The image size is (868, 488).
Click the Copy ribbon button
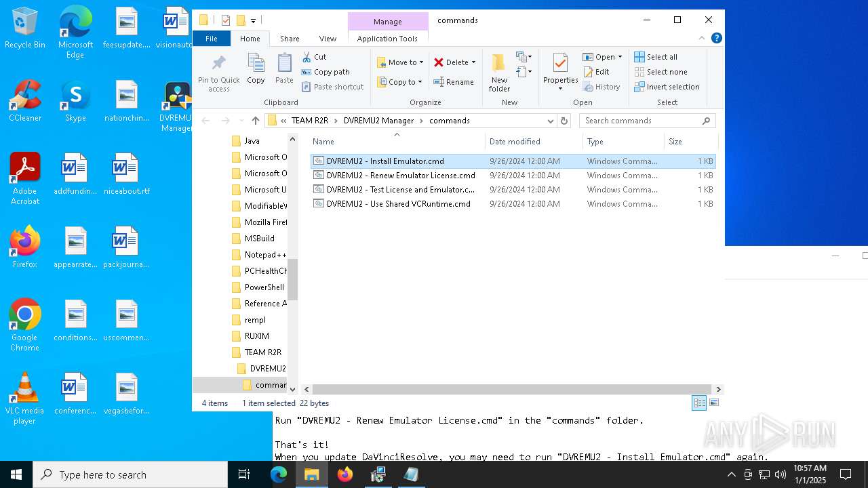[x=256, y=69]
